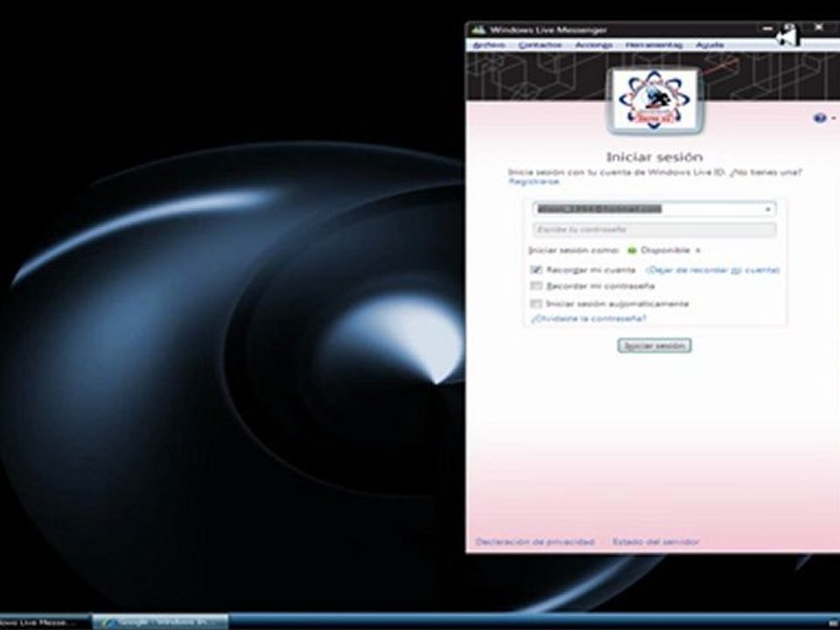Focus the password field 'Escribe tu contraseña'
The image size is (840, 630).
point(654,229)
